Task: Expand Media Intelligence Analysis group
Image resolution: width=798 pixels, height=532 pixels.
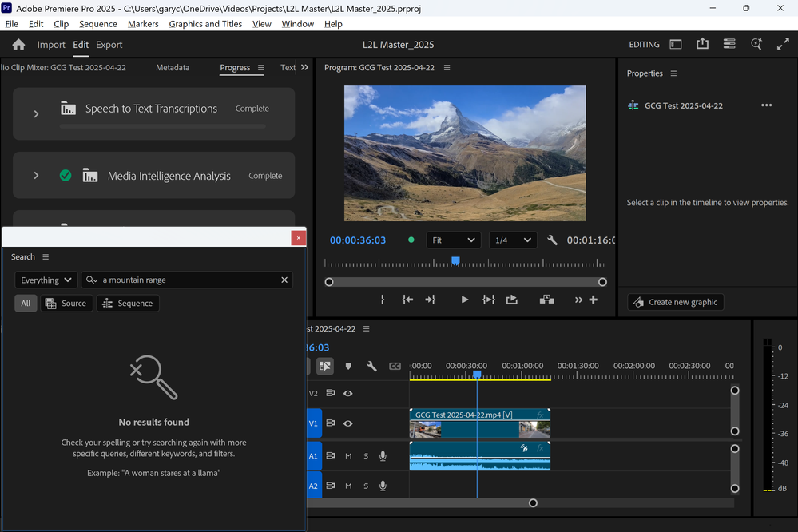Action: click(x=36, y=176)
